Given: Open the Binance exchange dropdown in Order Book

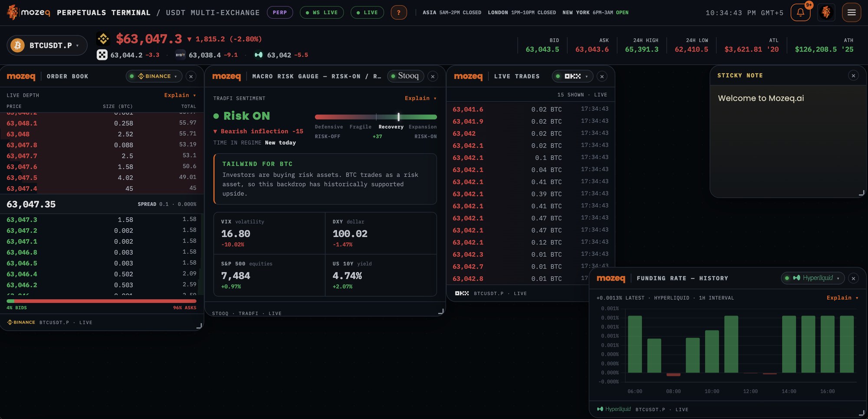Looking at the screenshot, I should pyautogui.click(x=154, y=76).
